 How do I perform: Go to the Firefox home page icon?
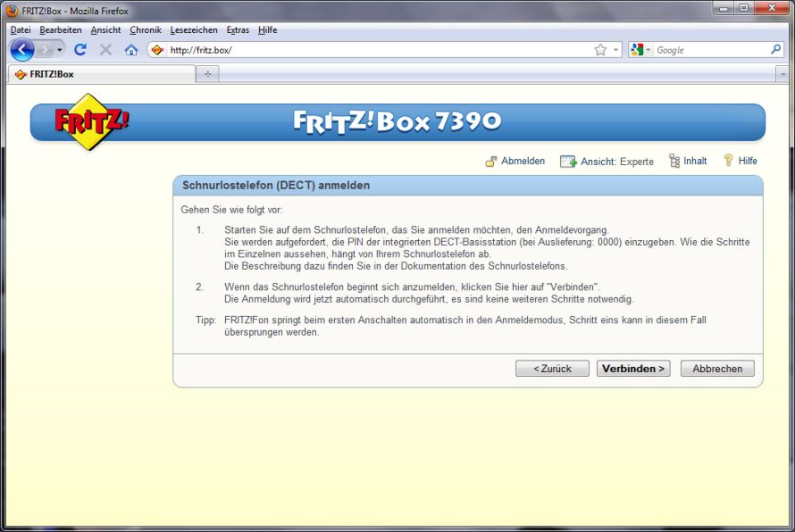point(131,50)
